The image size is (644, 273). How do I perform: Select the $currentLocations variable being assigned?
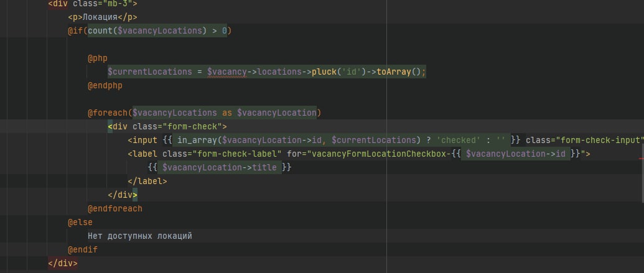click(x=150, y=72)
